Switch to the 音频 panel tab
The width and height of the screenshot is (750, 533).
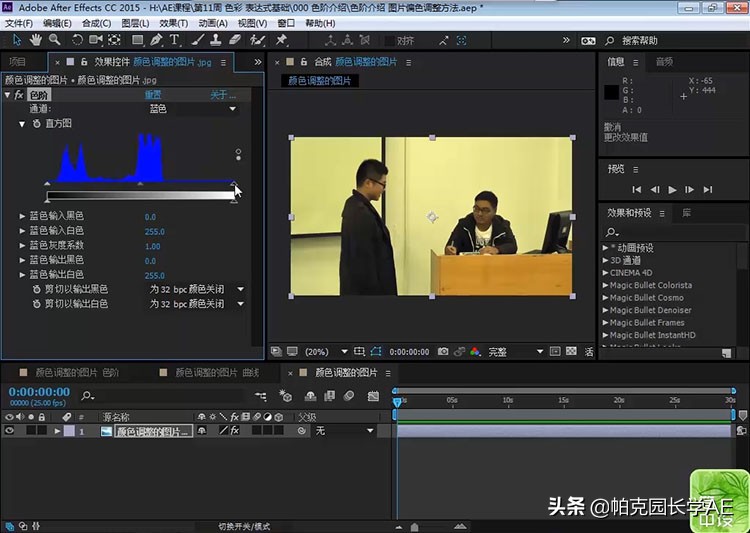(664, 61)
